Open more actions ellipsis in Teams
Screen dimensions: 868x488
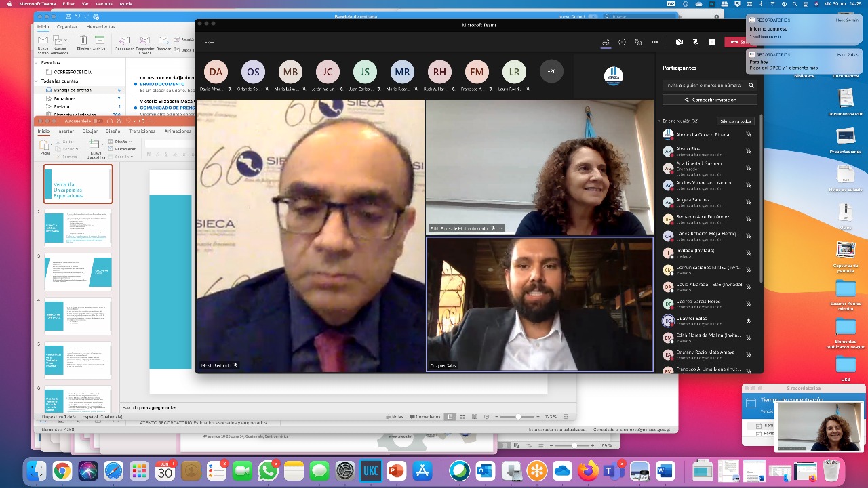[x=654, y=42]
